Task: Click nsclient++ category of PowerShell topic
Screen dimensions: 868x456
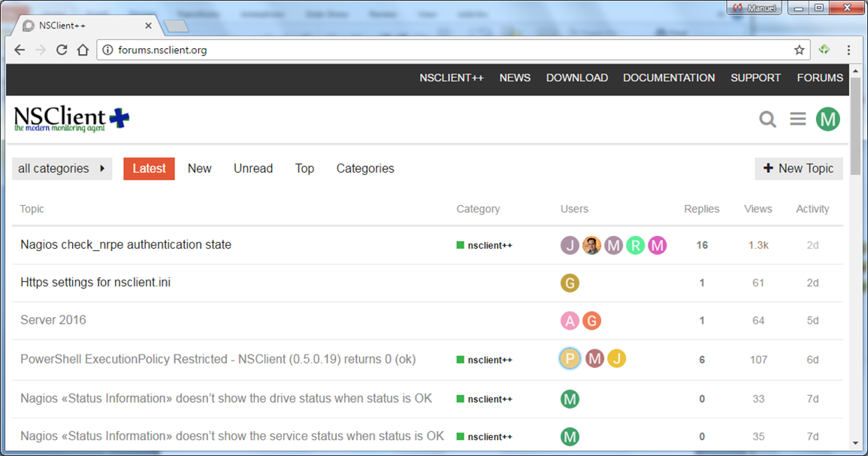Action: click(x=485, y=360)
